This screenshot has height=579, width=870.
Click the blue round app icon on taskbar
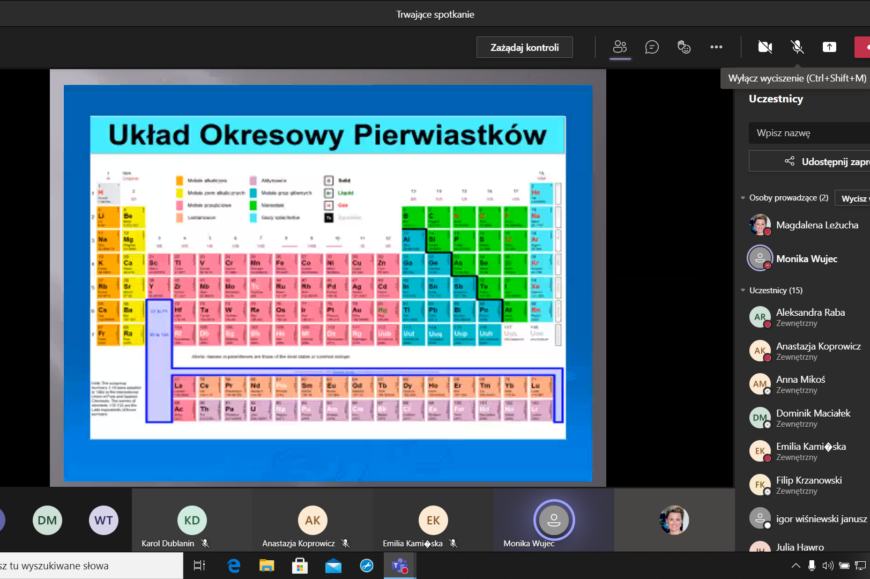tap(367, 566)
